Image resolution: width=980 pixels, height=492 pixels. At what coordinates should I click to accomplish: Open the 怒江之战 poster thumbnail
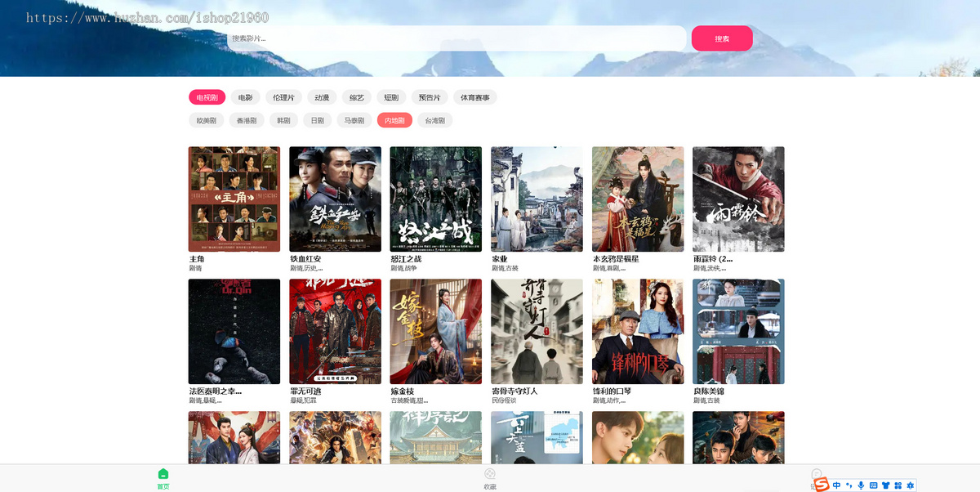pyautogui.click(x=436, y=199)
